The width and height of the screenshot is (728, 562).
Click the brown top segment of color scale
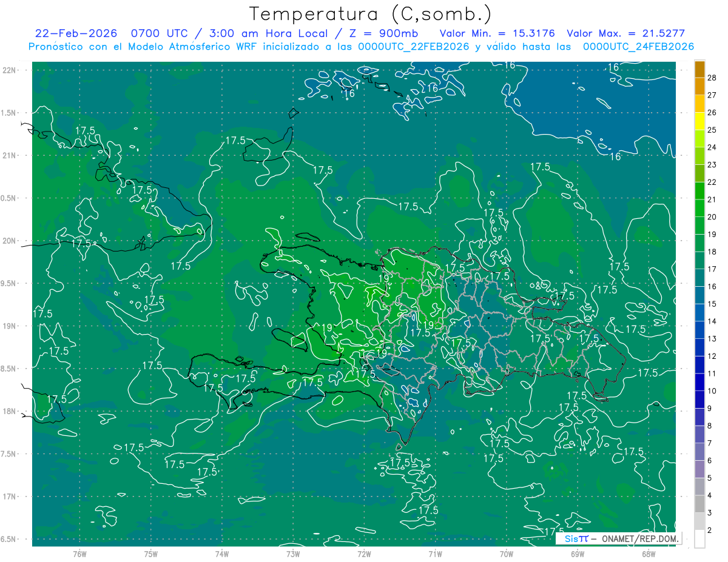pyautogui.click(x=699, y=69)
